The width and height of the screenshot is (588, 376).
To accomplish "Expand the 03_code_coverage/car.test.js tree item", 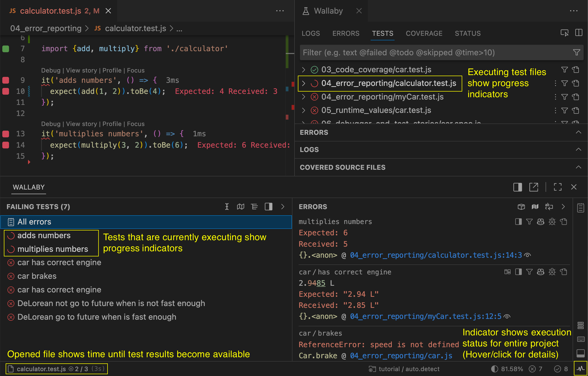I will point(304,70).
